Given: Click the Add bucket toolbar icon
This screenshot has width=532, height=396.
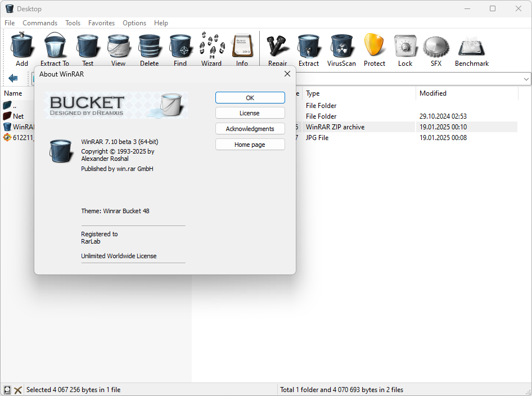Looking at the screenshot, I should (x=22, y=45).
